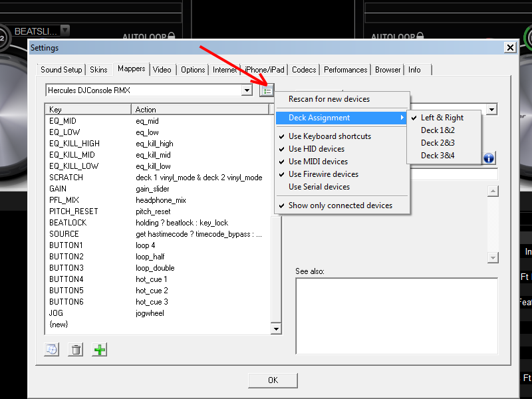Click the AUTOLOOP lock icon on left deck

(x=172, y=36)
